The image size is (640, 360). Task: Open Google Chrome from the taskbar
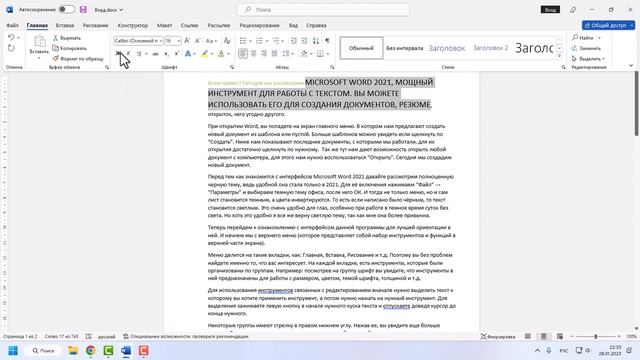tap(91, 351)
